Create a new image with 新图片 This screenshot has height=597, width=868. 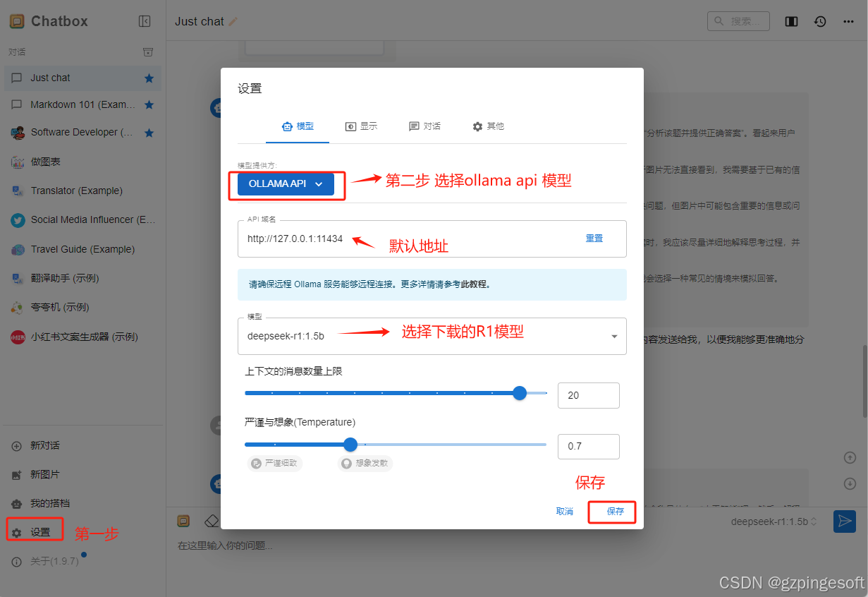[x=83, y=475]
